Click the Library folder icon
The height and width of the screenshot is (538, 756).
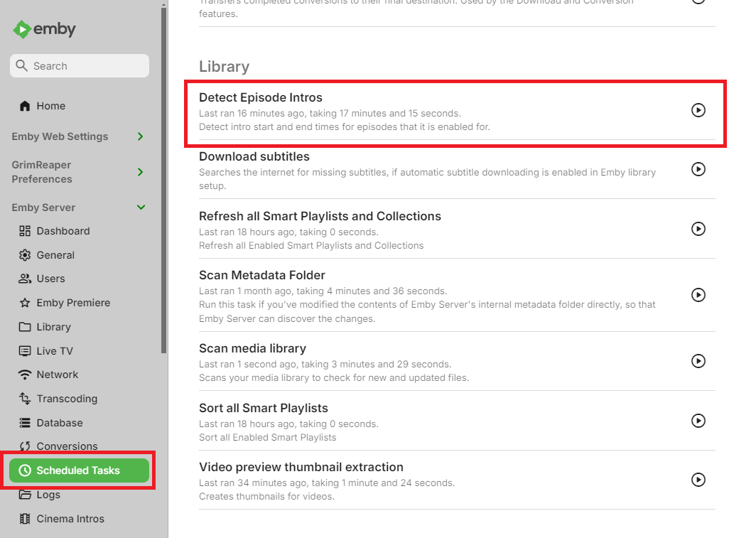25,327
